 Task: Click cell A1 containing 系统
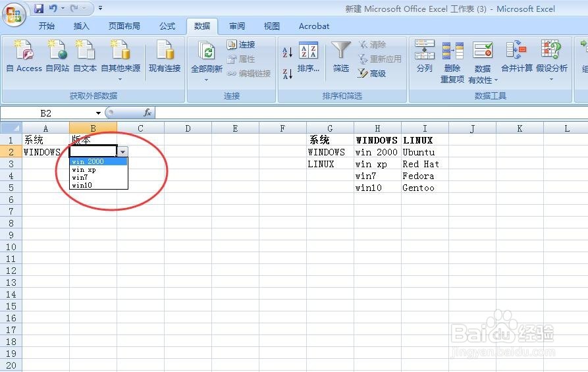tap(45, 140)
